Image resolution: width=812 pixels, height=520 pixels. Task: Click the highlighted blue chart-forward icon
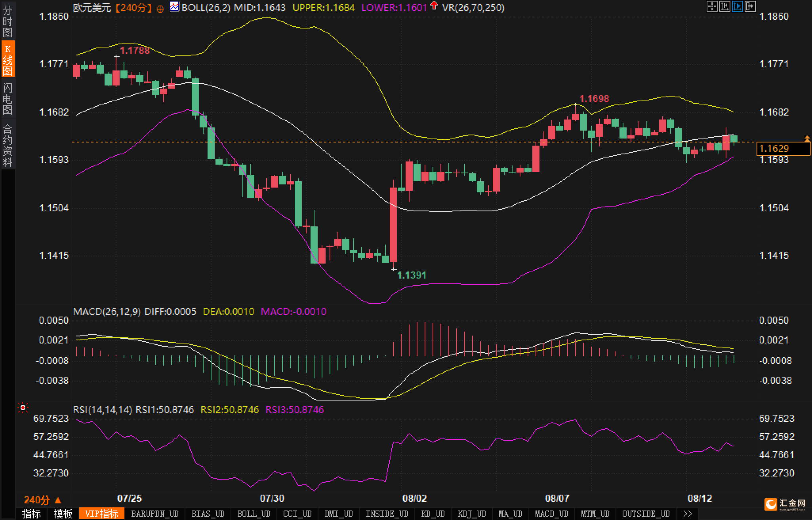point(737,6)
